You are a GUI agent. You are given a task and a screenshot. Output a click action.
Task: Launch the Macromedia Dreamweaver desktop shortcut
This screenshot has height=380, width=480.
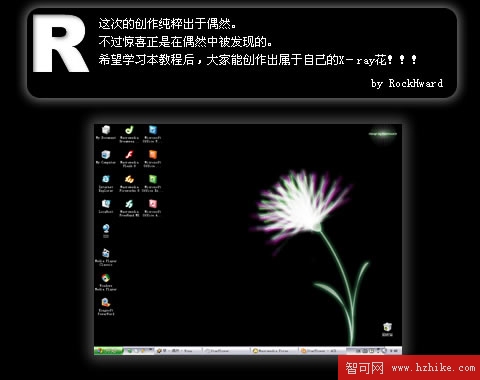coord(129,134)
